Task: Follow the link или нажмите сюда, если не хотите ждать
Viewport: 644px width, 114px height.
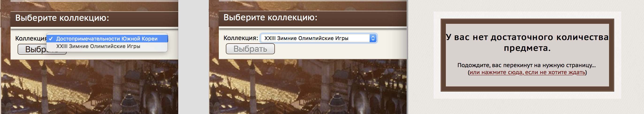Action: [x=527, y=72]
